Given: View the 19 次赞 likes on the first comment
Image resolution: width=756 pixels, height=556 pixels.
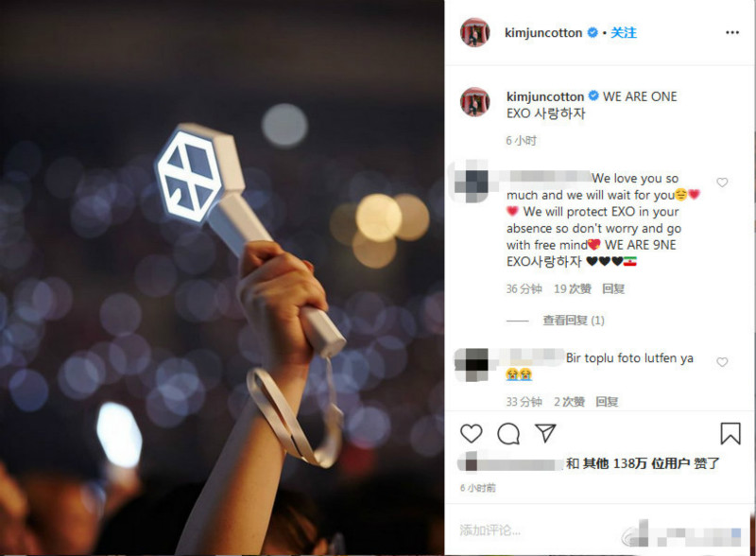Looking at the screenshot, I should coord(573,288).
